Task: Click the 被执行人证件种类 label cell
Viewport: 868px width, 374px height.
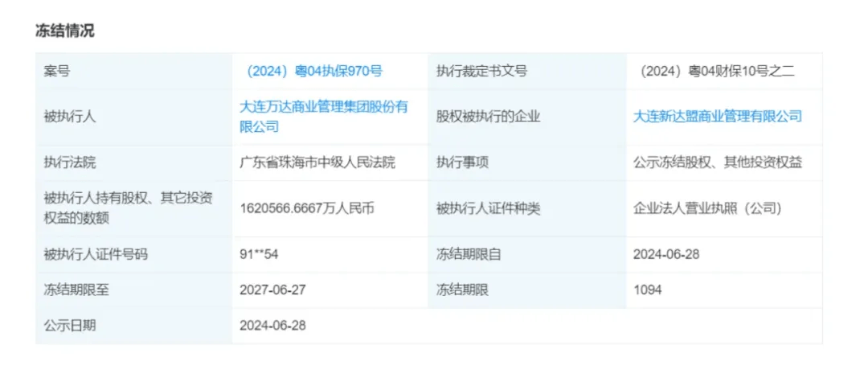Action: tap(527, 209)
